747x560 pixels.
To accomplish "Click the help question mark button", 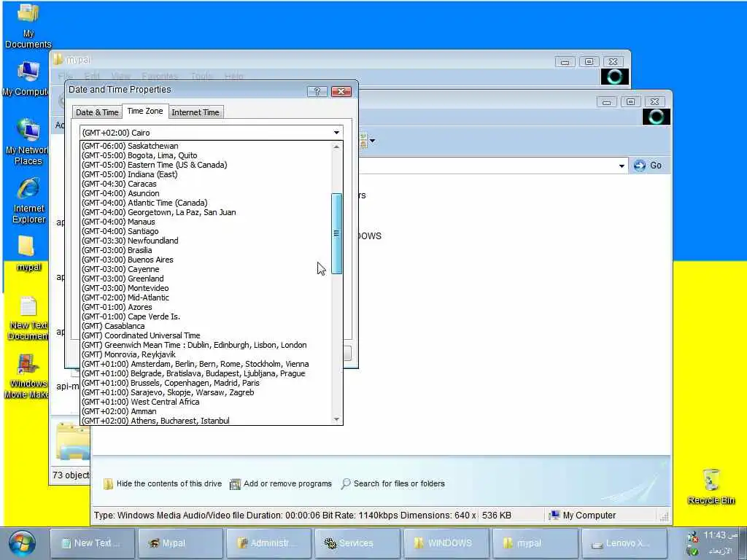I will pyautogui.click(x=317, y=91).
